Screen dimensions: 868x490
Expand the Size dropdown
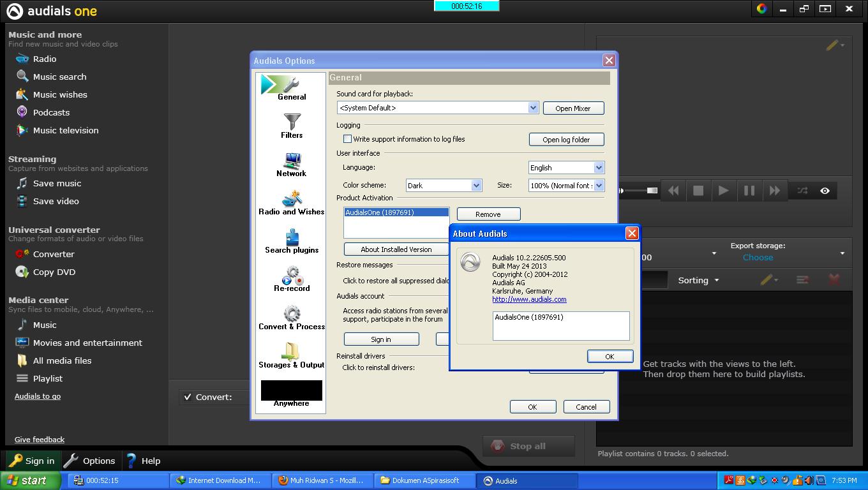click(599, 186)
